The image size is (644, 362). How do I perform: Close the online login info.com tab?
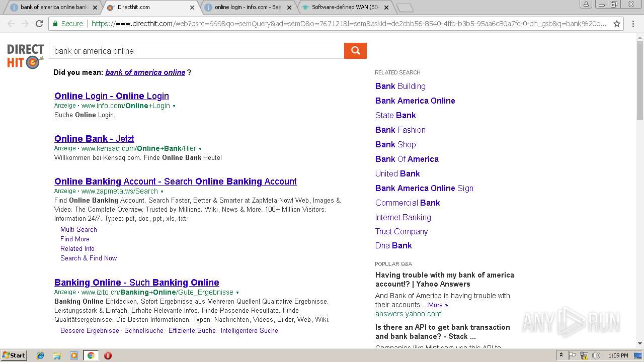tap(289, 8)
